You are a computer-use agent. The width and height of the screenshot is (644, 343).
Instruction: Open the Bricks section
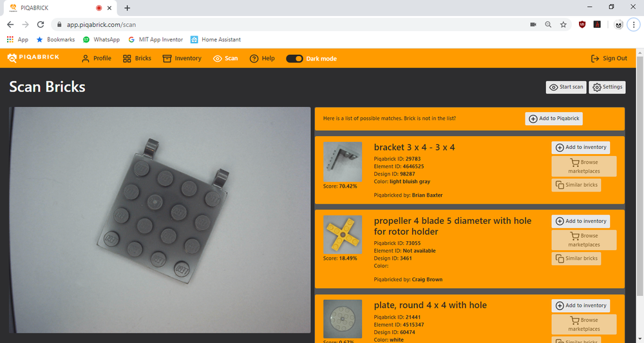coord(137,59)
